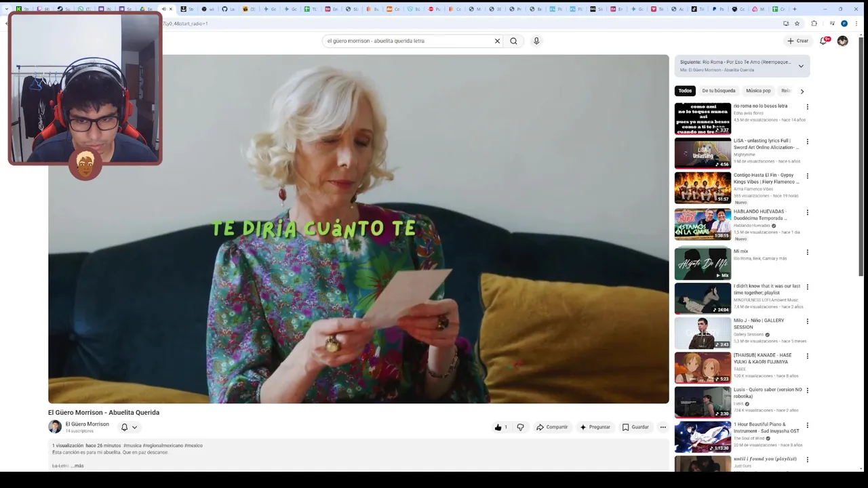This screenshot has height=488, width=868.
Task: Show next filter chips with arrow
Action: (x=802, y=91)
